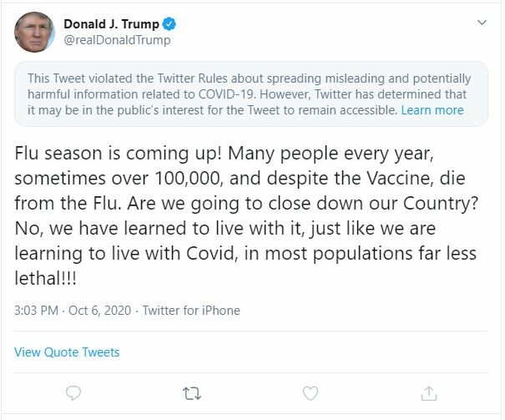Click the reply speech bubble icon
Viewport: 505px width, 420px height.
coord(73,393)
